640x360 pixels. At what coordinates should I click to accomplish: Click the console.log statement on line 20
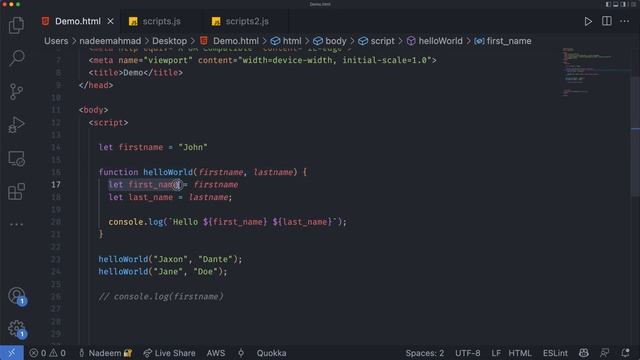[227, 222]
